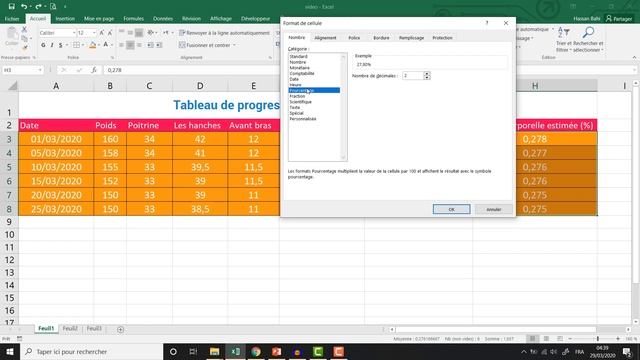The image size is (640, 360).
Task: Select bottom vertical alignment icon
Action: 139,33
